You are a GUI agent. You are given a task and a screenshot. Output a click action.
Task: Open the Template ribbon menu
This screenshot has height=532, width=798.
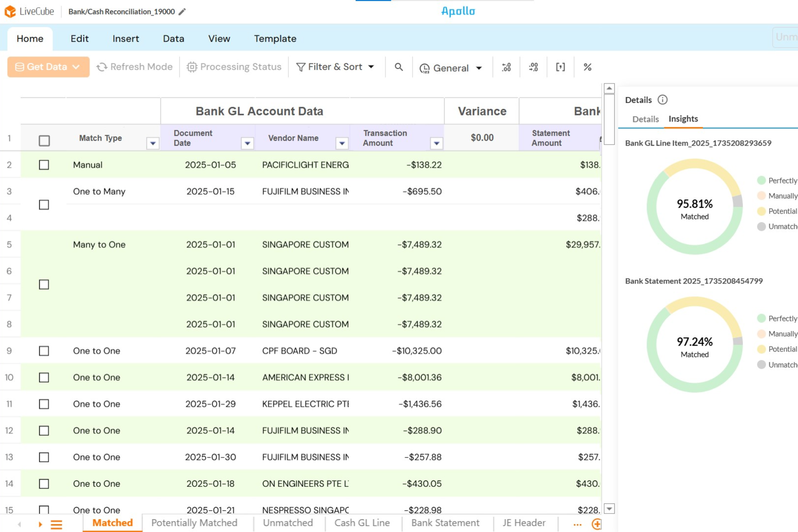point(275,38)
